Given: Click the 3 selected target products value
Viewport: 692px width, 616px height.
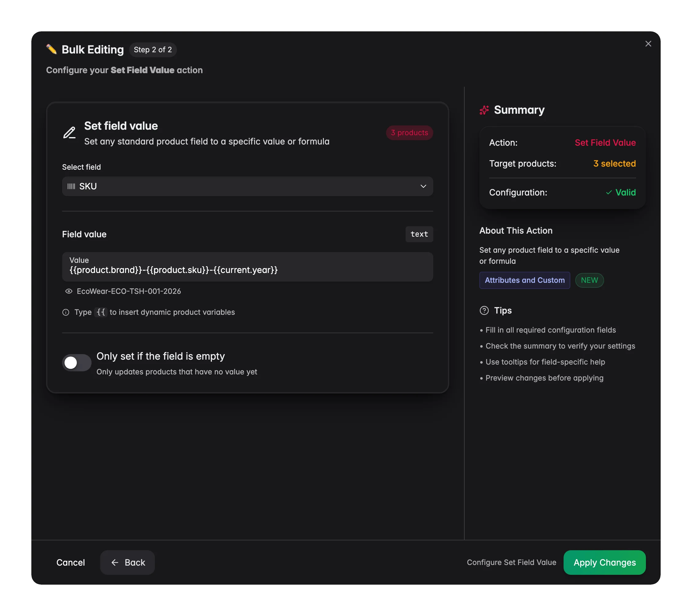Looking at the screenshot, I should [615, 164].
